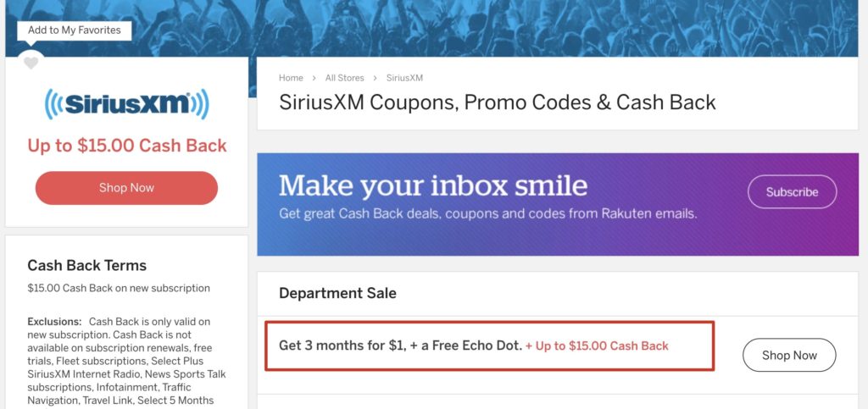
Task: Go to the Home breadcrumb link
Action: 291,78
